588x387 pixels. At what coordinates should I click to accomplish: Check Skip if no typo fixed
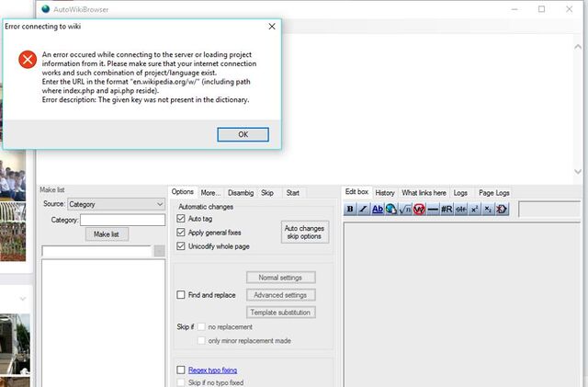181,382
